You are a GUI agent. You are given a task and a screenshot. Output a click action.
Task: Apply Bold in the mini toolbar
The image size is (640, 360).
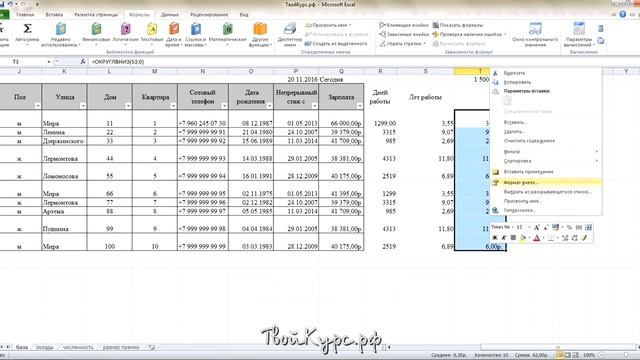point(495,238)
